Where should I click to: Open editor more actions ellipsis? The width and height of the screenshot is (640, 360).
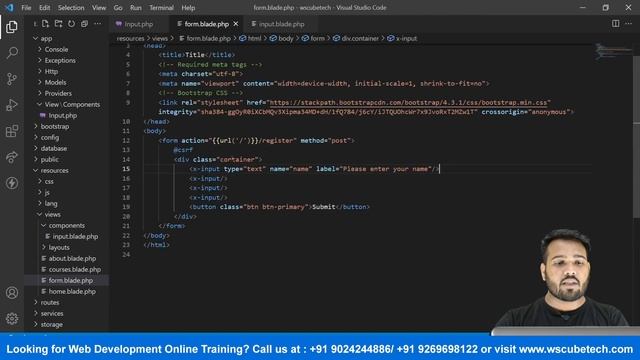629,24
